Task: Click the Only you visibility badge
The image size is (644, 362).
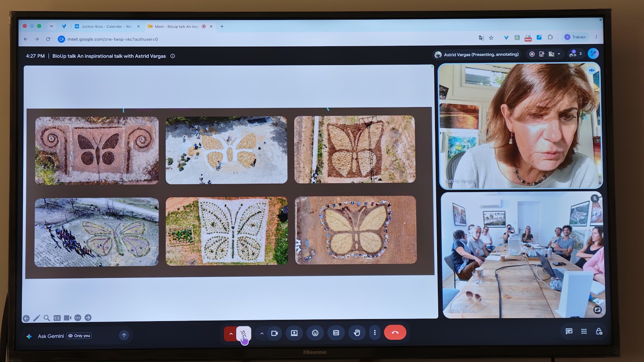Action: 79,336
